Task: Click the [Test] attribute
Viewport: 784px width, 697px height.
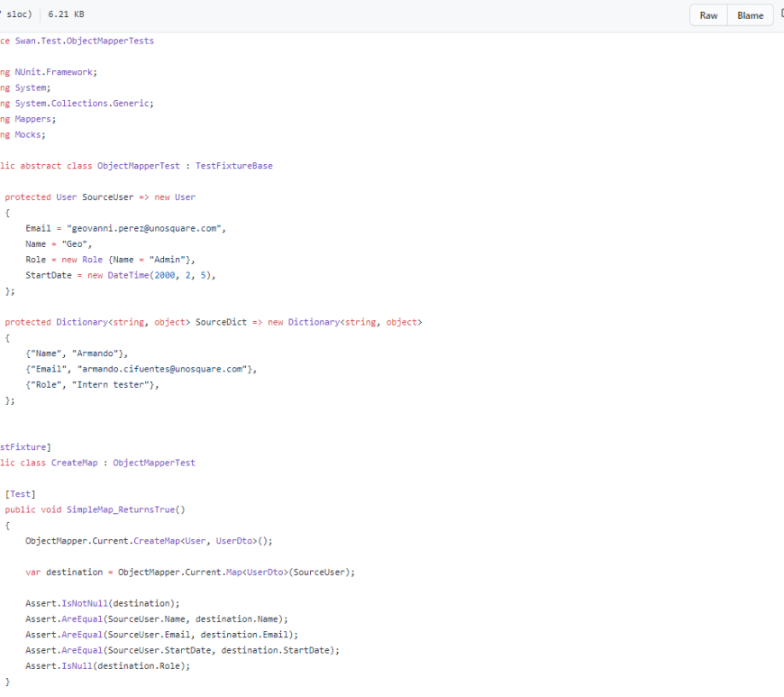Action: 20,493
